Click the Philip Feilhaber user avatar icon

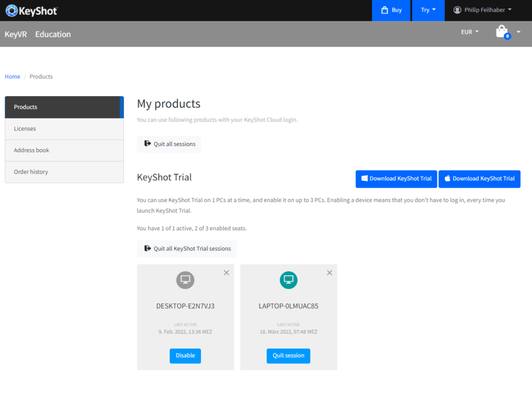pyautogui.click(x=457, y=10)
